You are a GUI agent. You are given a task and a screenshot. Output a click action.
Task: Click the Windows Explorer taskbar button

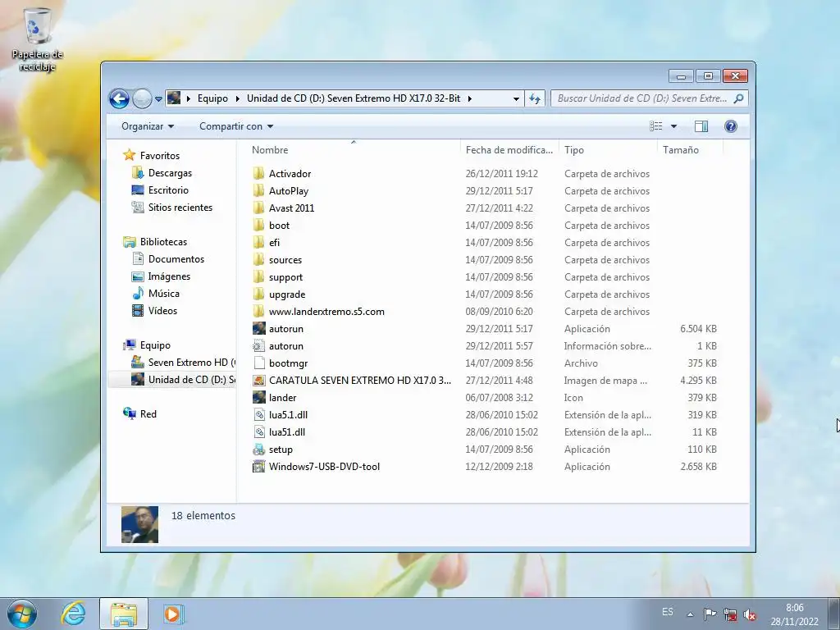click(x=124, y=614)
